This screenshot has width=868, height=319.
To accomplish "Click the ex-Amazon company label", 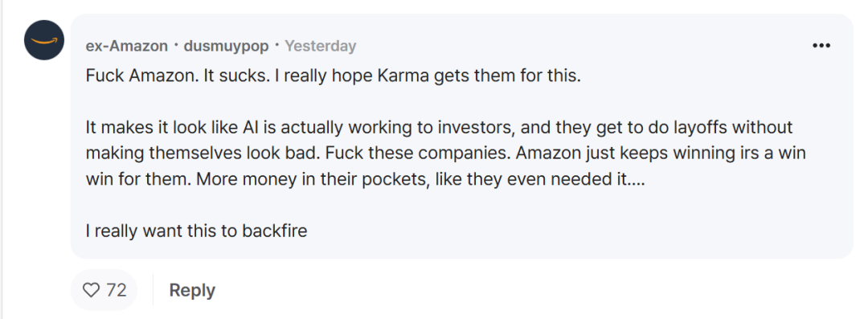I will pyautogui.click(x=127, y=46).
